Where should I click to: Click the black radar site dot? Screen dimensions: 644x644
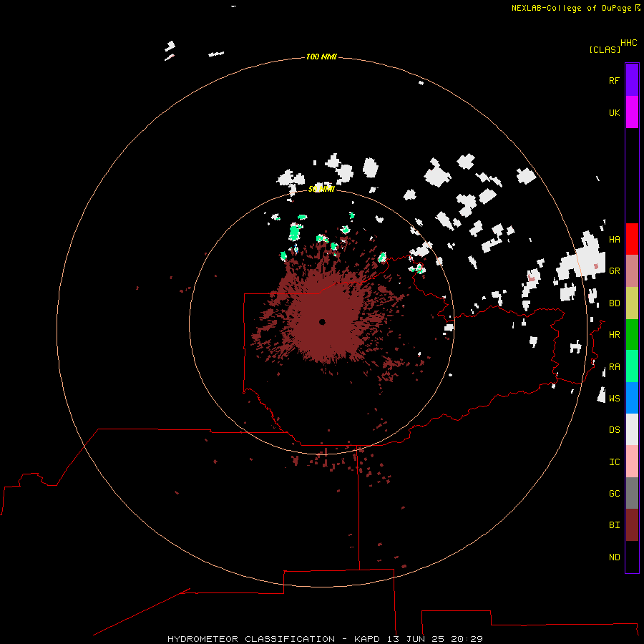point(322,322)
